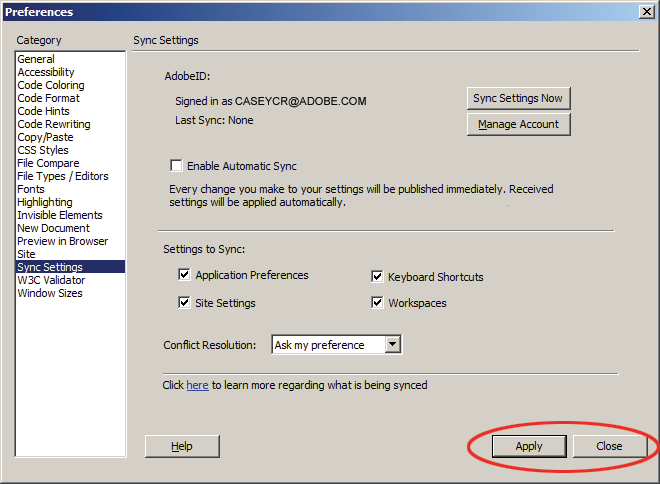Close Preferences dialog with title bar X
660x484 pixels.
pos(646,11)
